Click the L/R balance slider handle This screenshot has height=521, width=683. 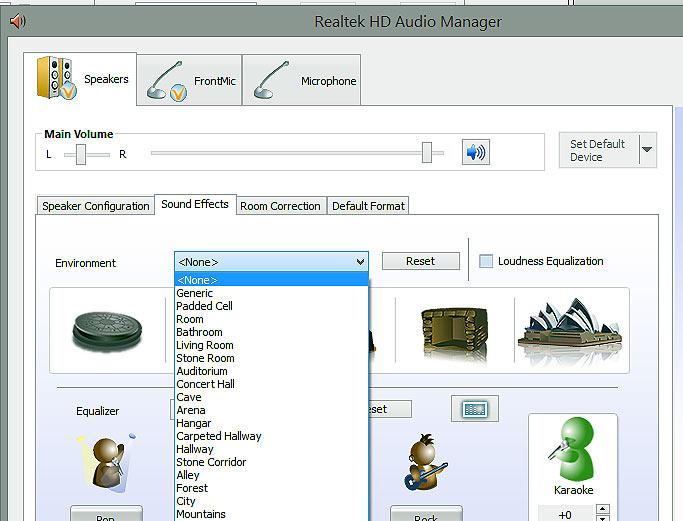click(x=81, y=154)
